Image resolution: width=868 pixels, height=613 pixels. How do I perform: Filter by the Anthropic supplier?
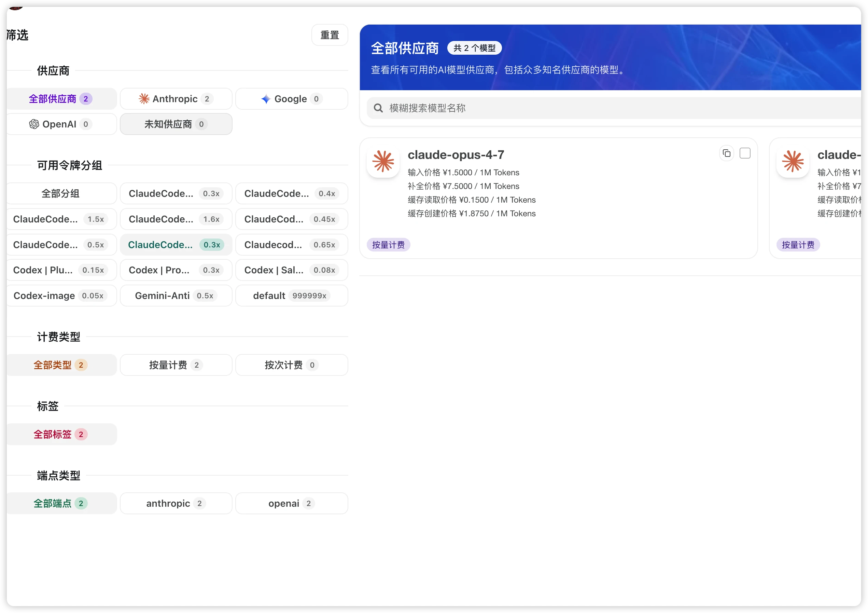pyautogui.click(x=176, y=99)
